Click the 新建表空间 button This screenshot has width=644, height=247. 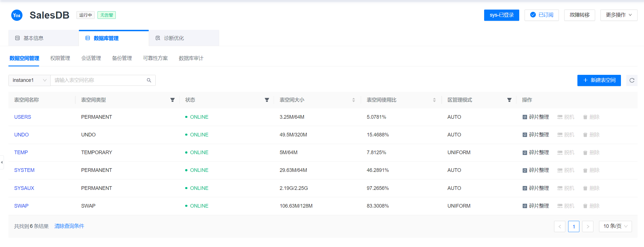(x=599, y=80)
